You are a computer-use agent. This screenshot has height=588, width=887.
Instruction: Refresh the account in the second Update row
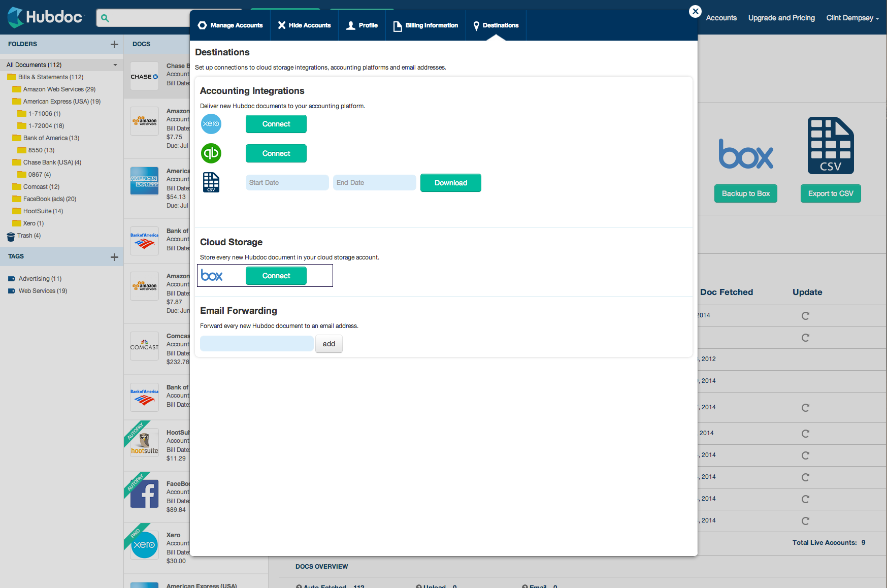805,338
